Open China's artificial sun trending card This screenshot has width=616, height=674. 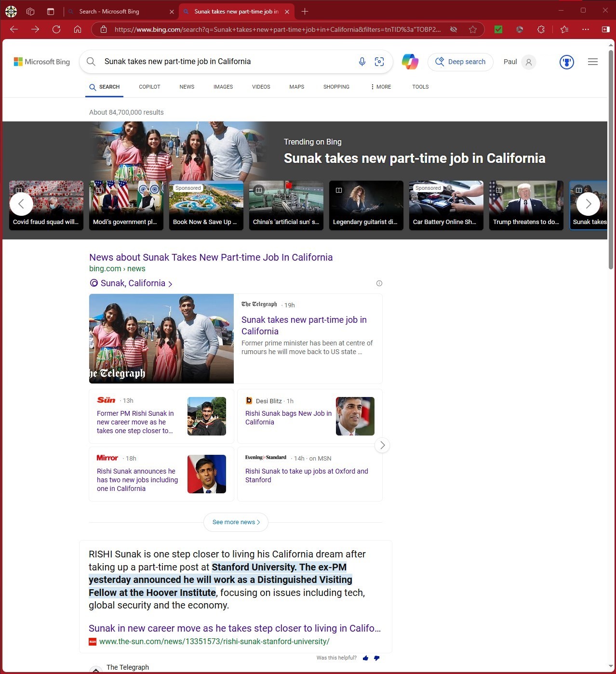pyautogui.click(x=286, y=205)
